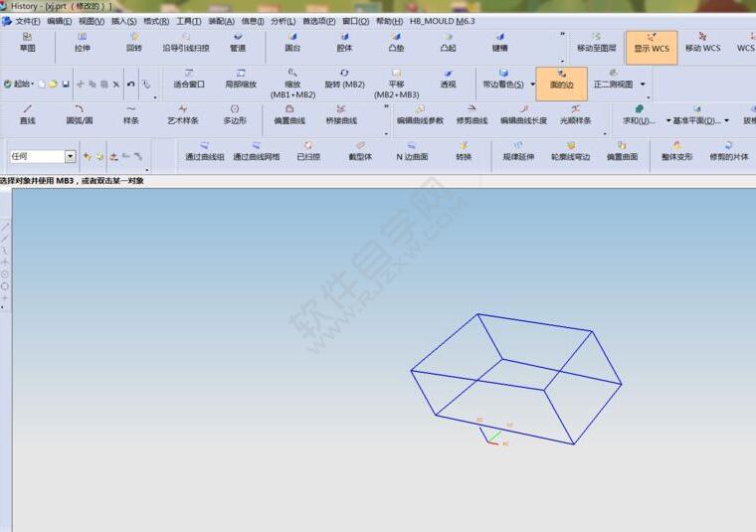
Task: Select the 草图 (Sketch) tool
Action: (28, 43)
